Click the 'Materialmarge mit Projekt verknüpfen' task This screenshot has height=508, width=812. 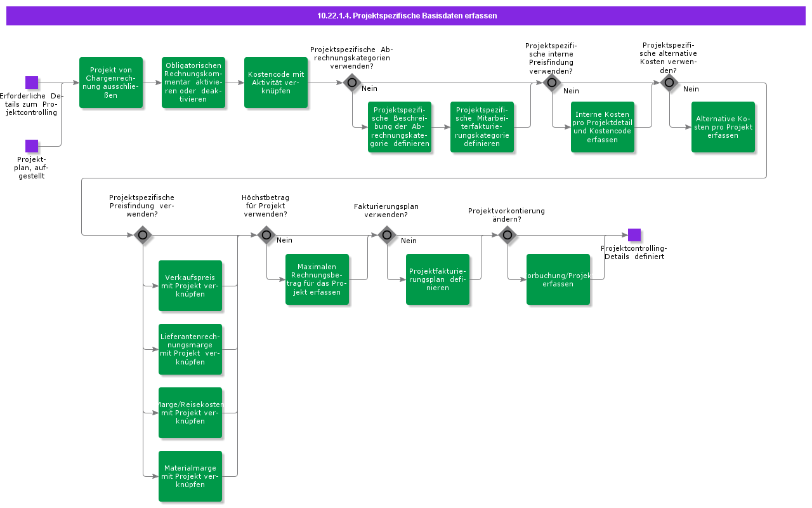190,476
